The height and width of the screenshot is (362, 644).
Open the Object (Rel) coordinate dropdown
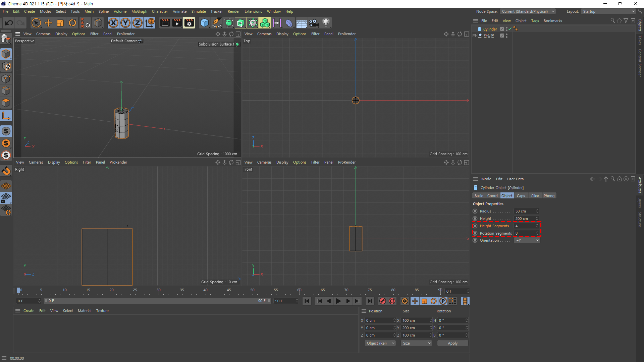[x=380, y=343]
